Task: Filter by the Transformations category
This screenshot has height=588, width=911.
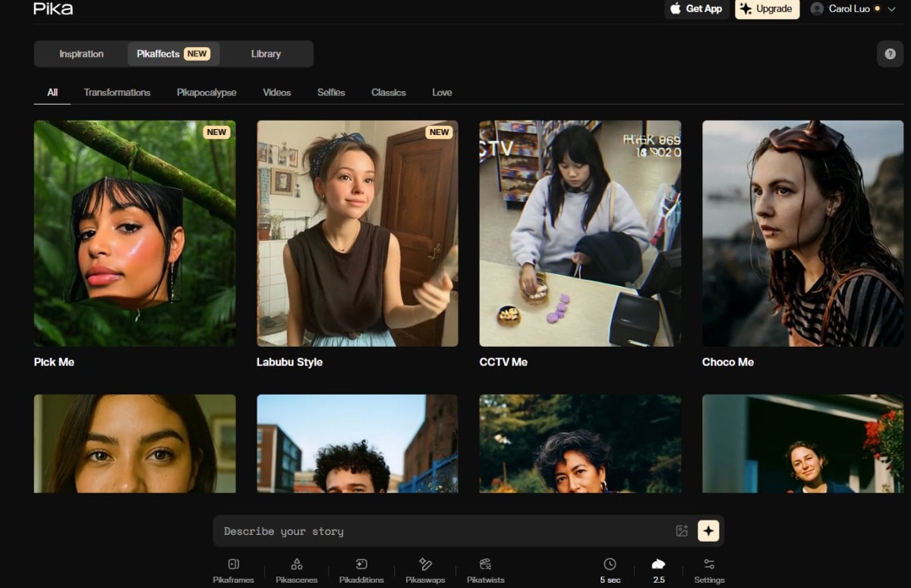Action: [x=117, y=93]
